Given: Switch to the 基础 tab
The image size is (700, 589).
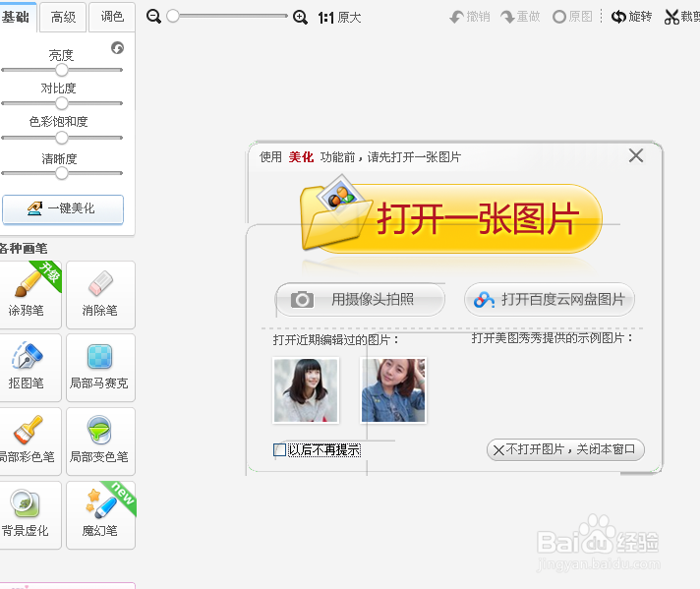Looking at the screenshot, I should [x=17, y=17].
